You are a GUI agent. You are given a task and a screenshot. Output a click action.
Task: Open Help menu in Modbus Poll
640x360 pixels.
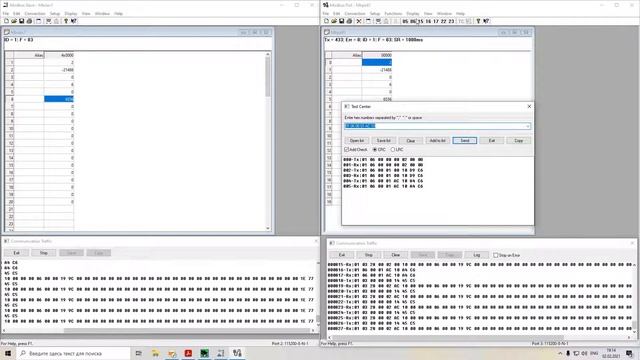tap(460, 13)
